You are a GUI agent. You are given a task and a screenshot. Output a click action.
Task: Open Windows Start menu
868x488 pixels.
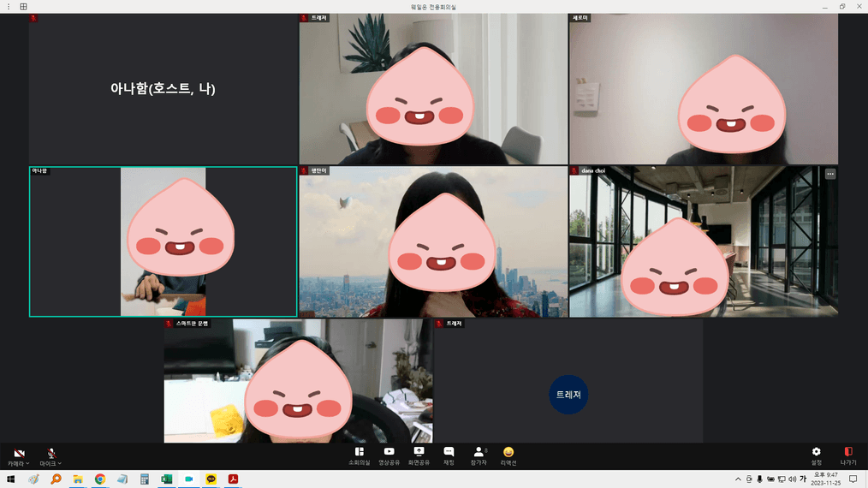tap(10, 479)
